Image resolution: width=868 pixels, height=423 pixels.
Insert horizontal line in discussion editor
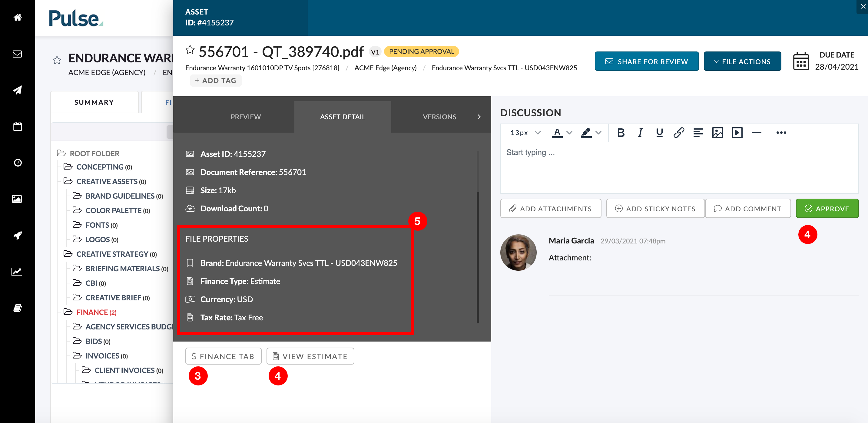pos(757,133)
